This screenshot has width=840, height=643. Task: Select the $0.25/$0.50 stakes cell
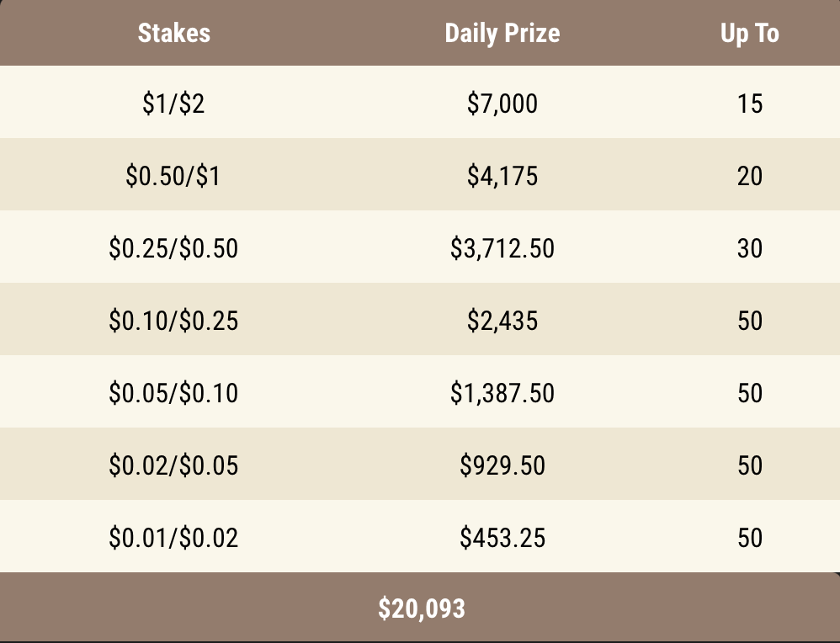(x=173, y=248)
